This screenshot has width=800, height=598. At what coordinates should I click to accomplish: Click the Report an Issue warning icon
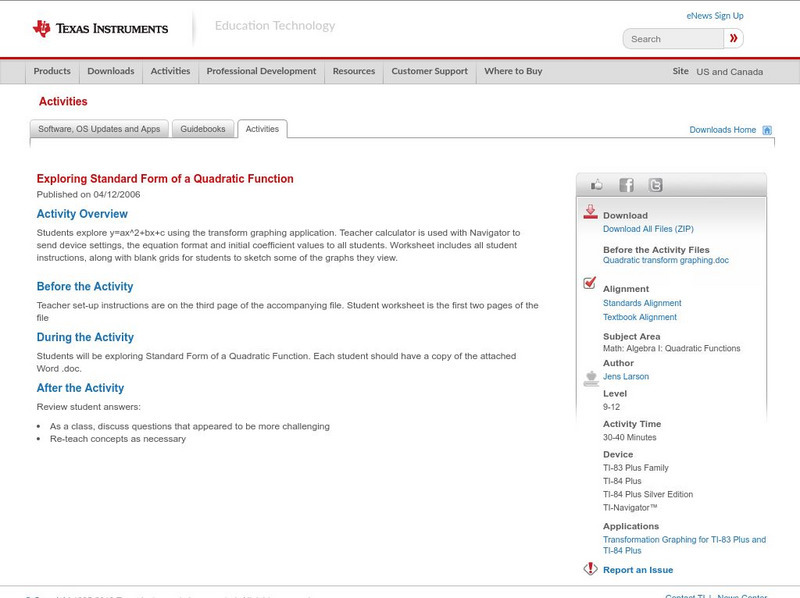590,568
